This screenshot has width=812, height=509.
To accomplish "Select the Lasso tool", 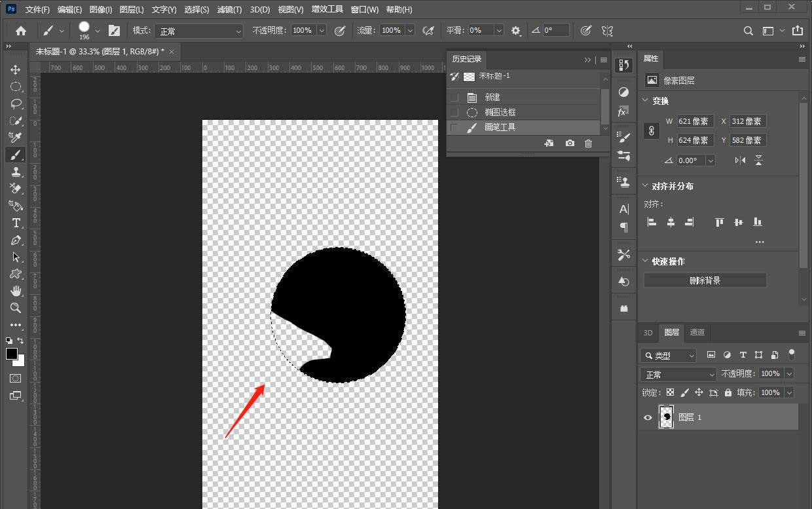I will (x=16, y=104).
